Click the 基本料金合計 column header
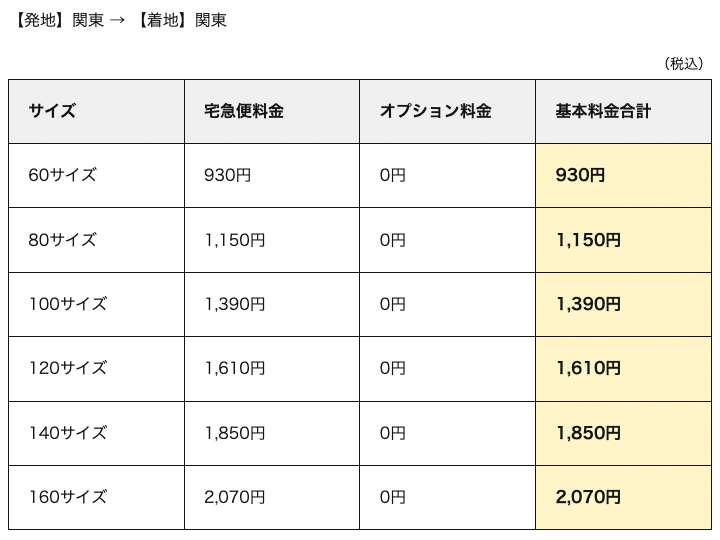 pyautogui.click(x=603, y=111)
